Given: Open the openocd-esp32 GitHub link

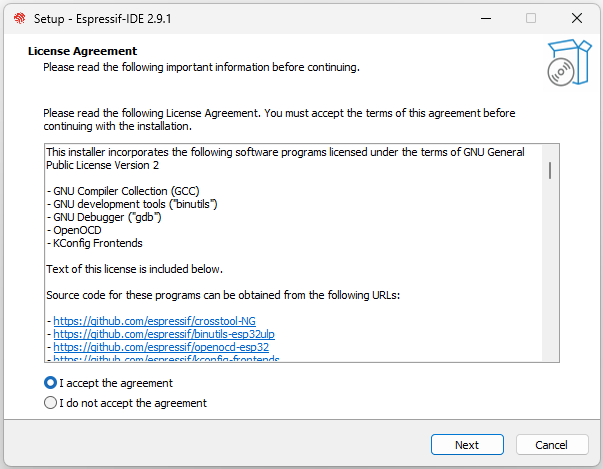Looking at the screenshot, I should click(x=161, y=347).
